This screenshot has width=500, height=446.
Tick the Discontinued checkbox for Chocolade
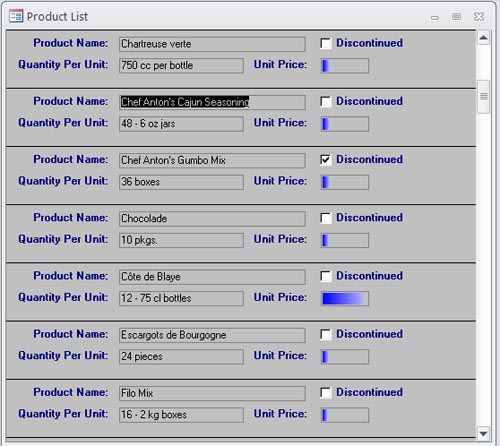click(x=326, y=218)
